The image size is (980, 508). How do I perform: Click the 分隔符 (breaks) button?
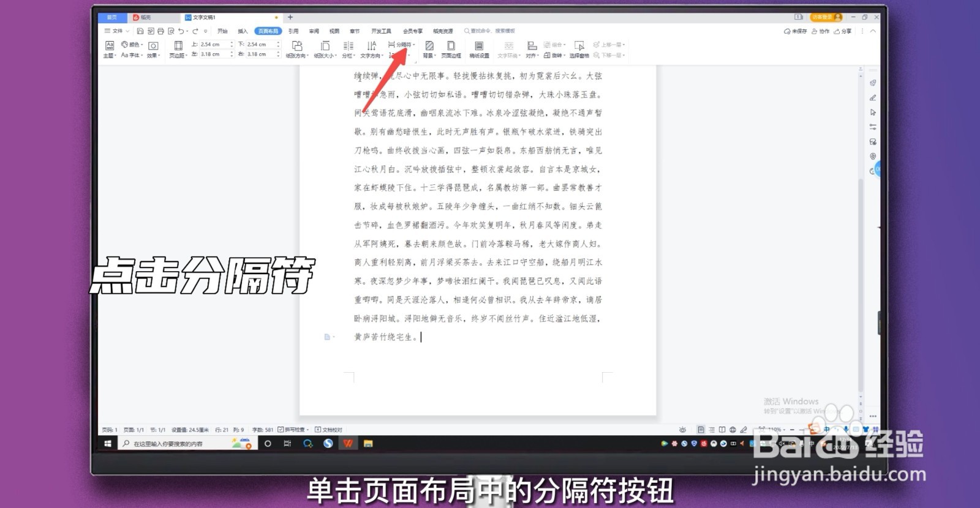[x=402, y=45]
